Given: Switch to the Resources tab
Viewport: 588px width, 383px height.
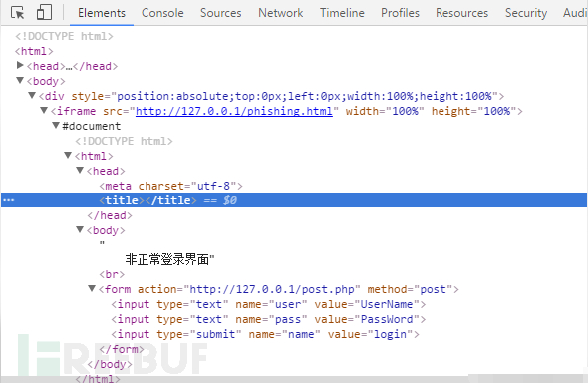Looking at the screenshot, I should point(462,13).
